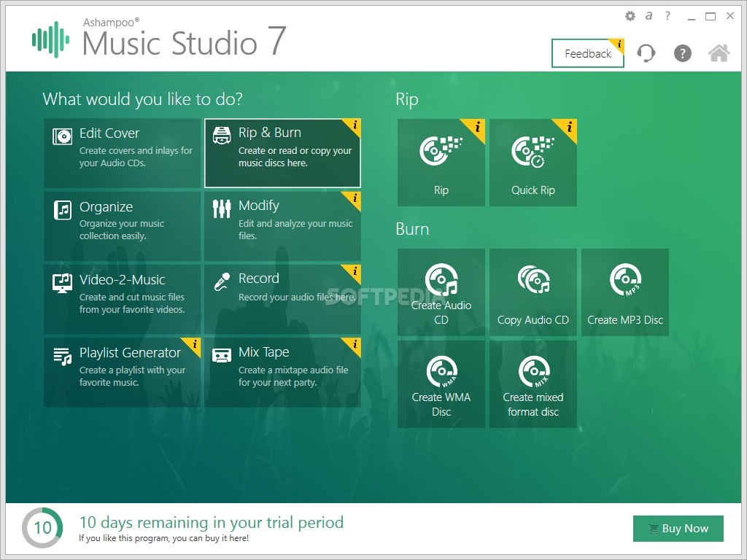The image size is (747, 560).
Task: Launch Video-2-Music module
Action: pos(123,299)
